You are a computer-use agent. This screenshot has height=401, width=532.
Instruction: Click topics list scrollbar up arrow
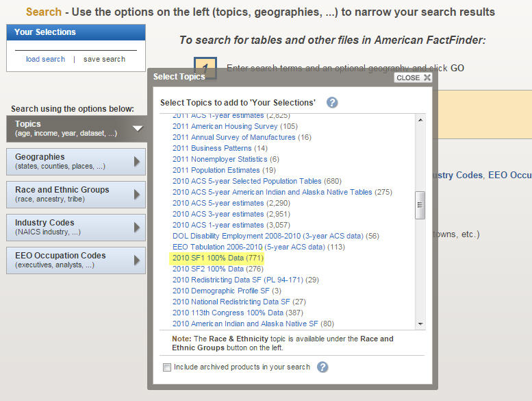tap(420, 120)
